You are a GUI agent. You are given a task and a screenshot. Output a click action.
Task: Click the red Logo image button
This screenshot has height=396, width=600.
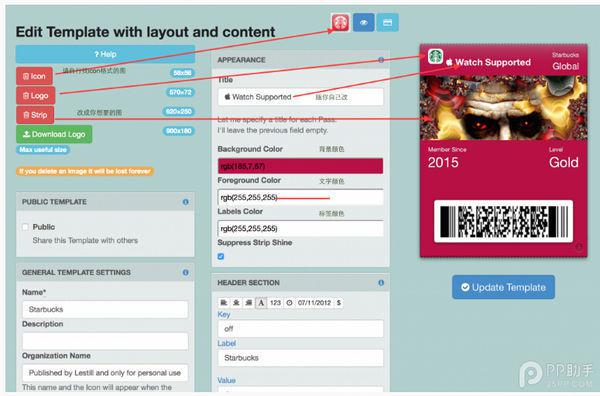[x=36, y=96]
